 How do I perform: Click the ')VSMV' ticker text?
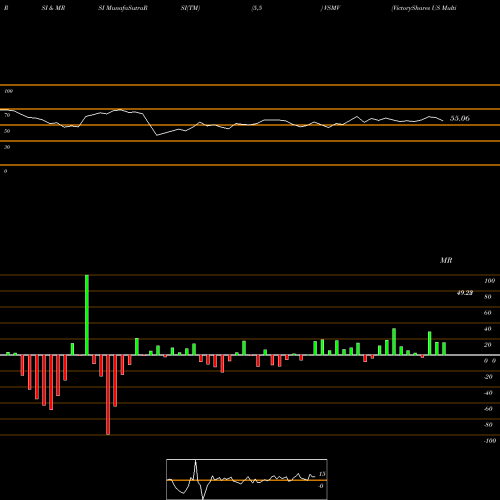[330, 8]
